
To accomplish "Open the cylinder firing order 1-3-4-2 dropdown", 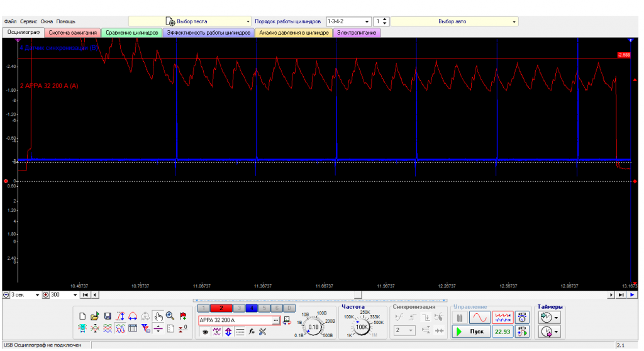I will click(x=348, y=21).
